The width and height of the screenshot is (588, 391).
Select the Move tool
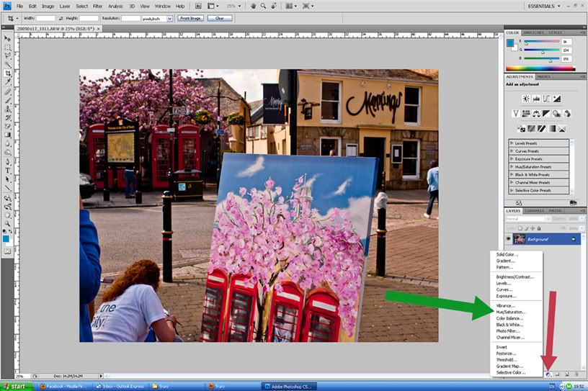point(7,39)
